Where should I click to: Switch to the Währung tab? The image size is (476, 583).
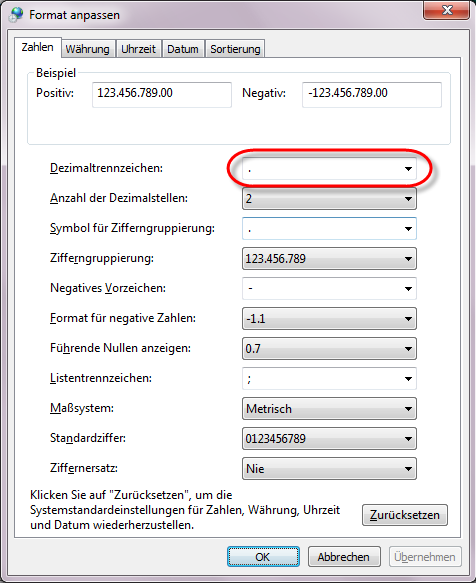coord(88,49)
